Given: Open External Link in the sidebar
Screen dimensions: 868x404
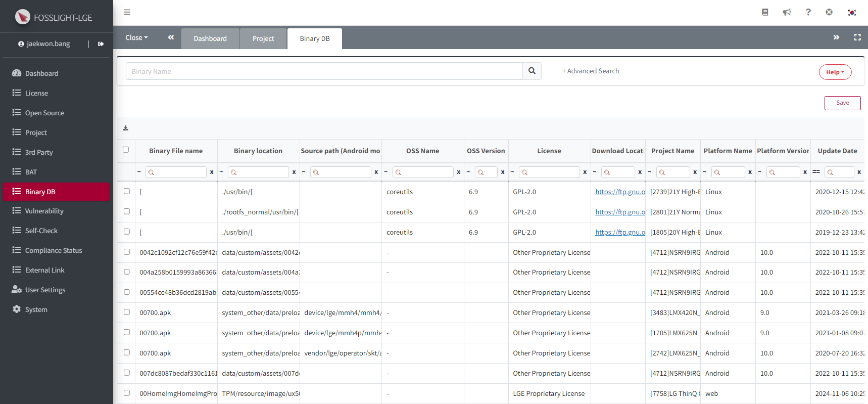Looking at the screenshot, I should click(x=57, y=270).
